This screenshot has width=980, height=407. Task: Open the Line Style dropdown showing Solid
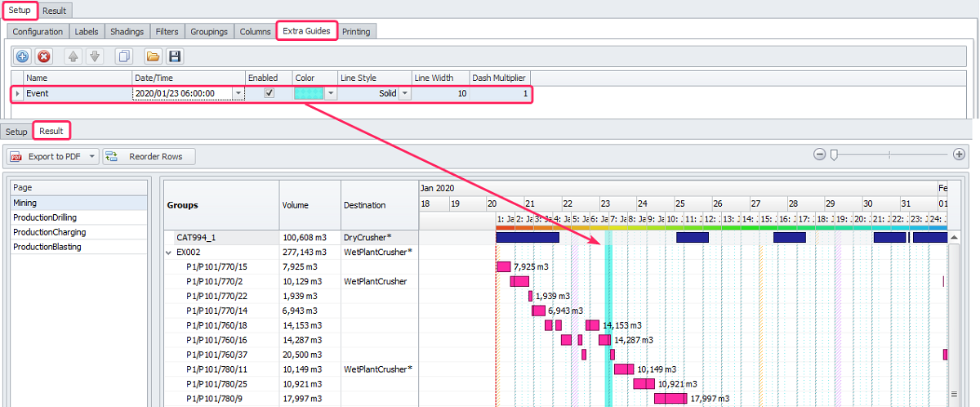tap(405, 94)
